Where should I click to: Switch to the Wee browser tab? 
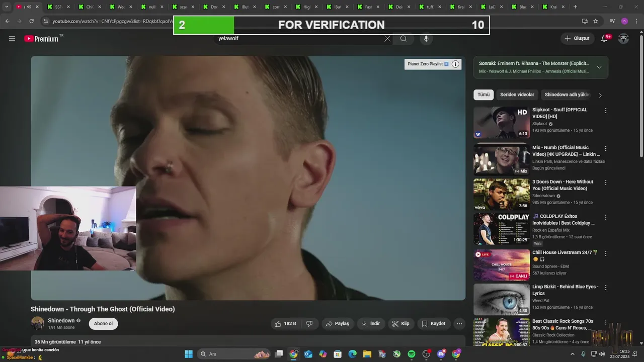120,7
